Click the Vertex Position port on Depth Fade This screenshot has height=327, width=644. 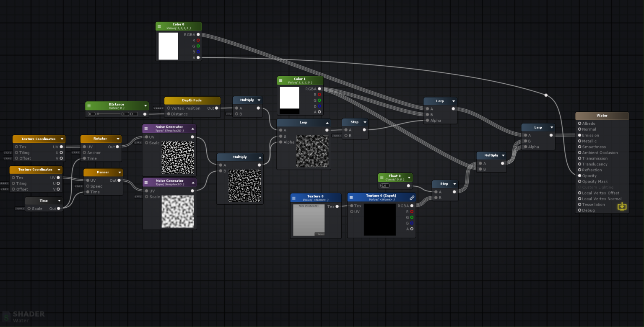(x=169, y=108)
